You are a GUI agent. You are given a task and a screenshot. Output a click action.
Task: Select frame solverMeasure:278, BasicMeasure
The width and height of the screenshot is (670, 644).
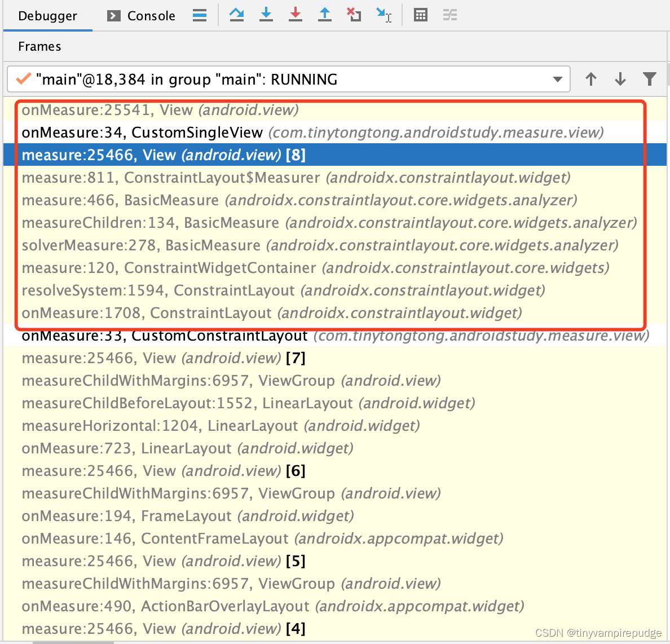tap(335, 245)
